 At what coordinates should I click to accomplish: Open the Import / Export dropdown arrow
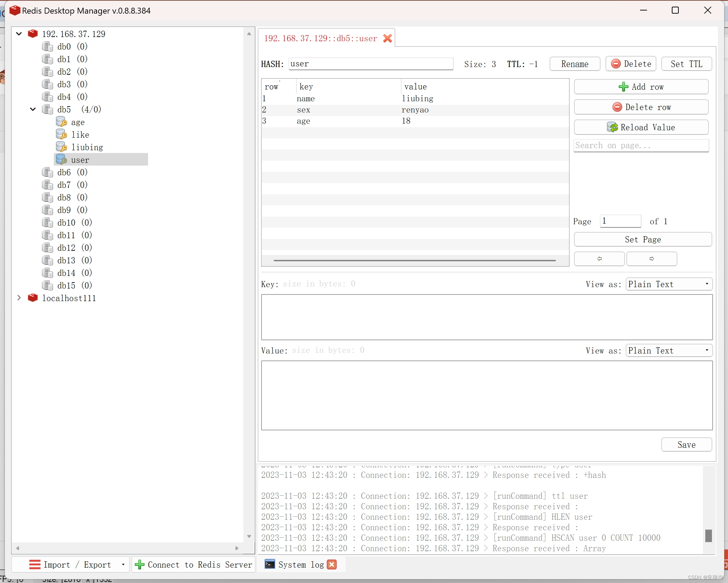click(123, 564)
